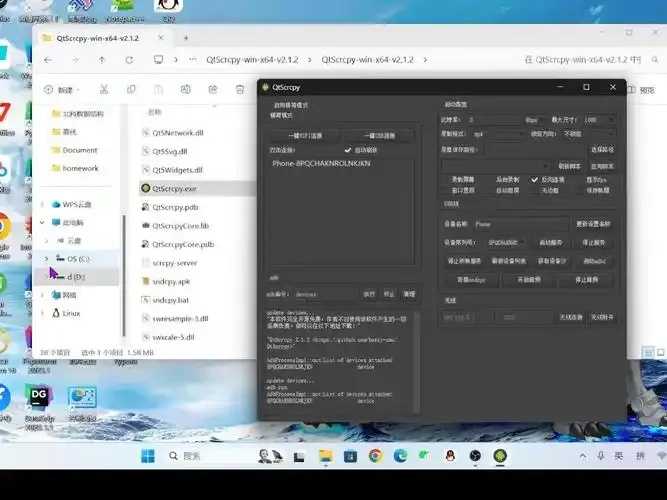Enable the keep awake checkbox

point(597,190)
